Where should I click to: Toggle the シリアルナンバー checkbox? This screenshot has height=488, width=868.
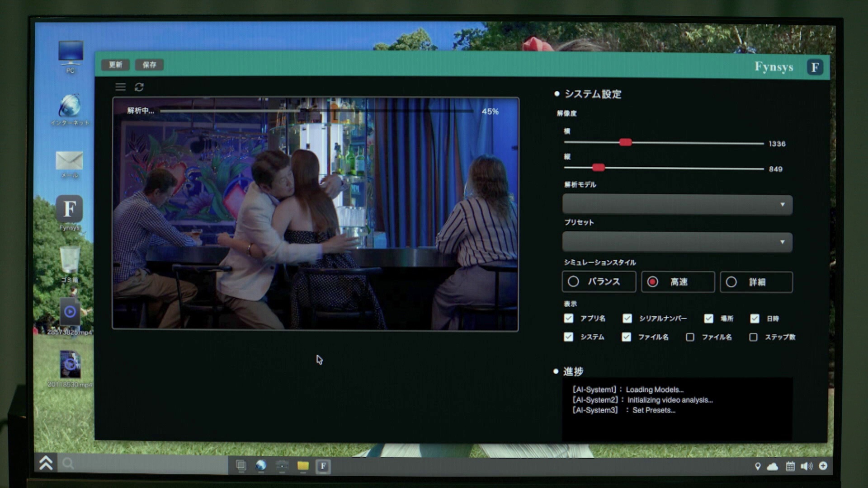click(x=627, y=319)
